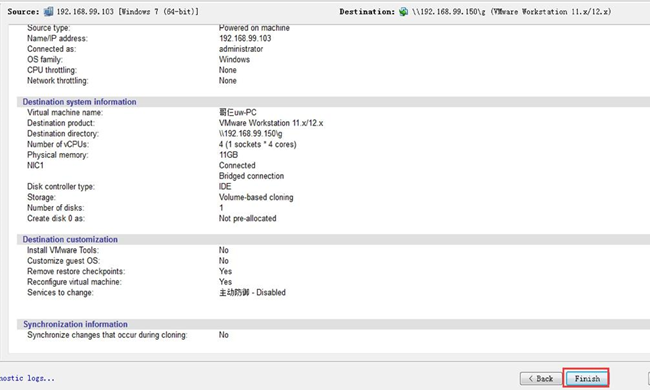Image resolution: width=650 pixels, height=390 pixels.
Task: Select the Destination customization header
Action: (70, 239)
